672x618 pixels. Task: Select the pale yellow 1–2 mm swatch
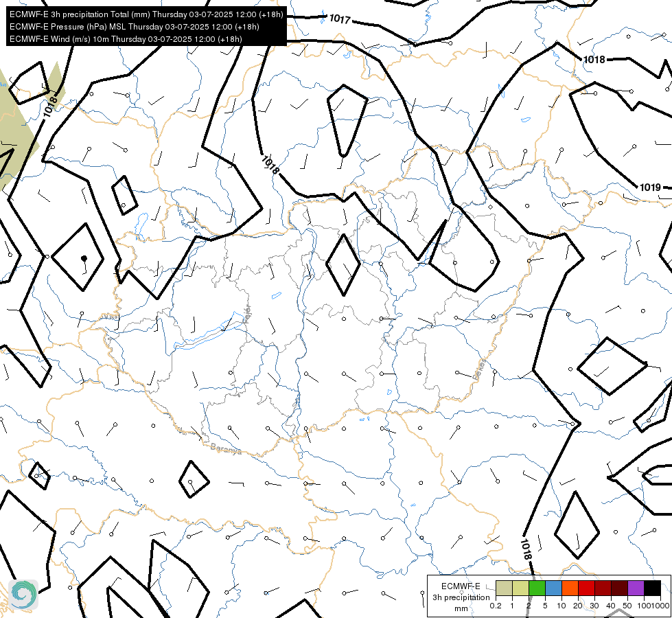click(x=520, y=588)
